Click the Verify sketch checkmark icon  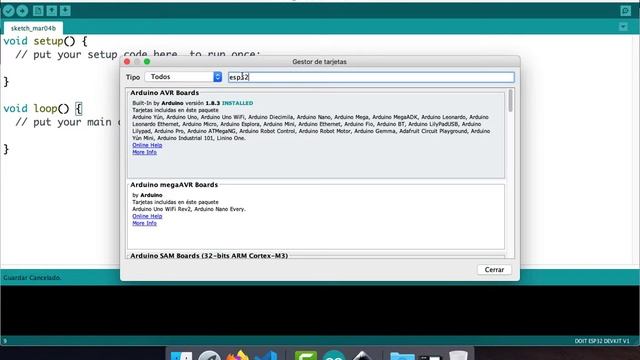pyautogui.click(x=9, y=11)
